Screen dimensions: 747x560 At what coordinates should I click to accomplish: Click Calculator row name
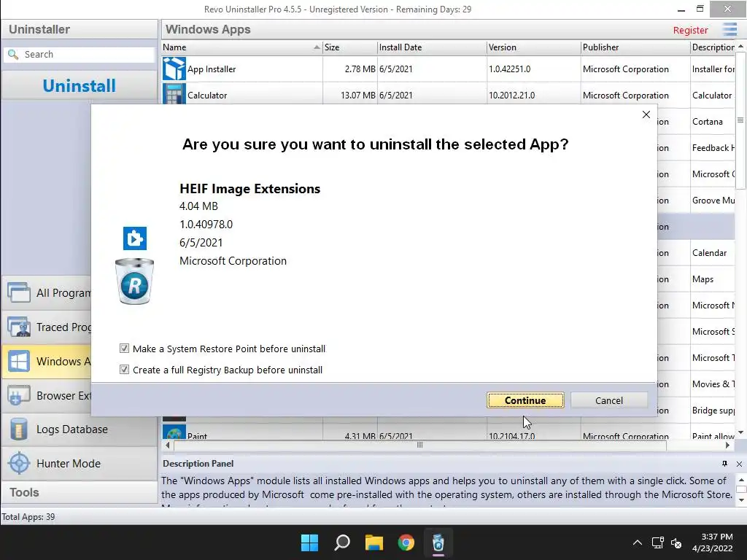[x=207, y=96]
